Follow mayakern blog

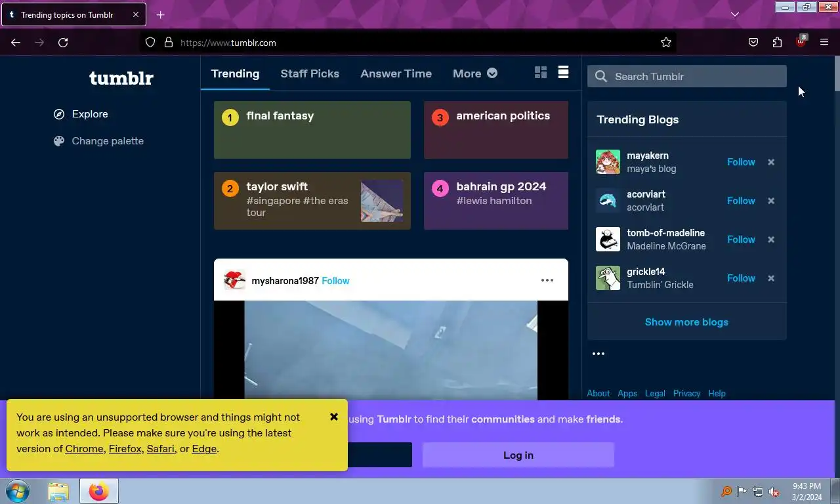tap(741, 162)
